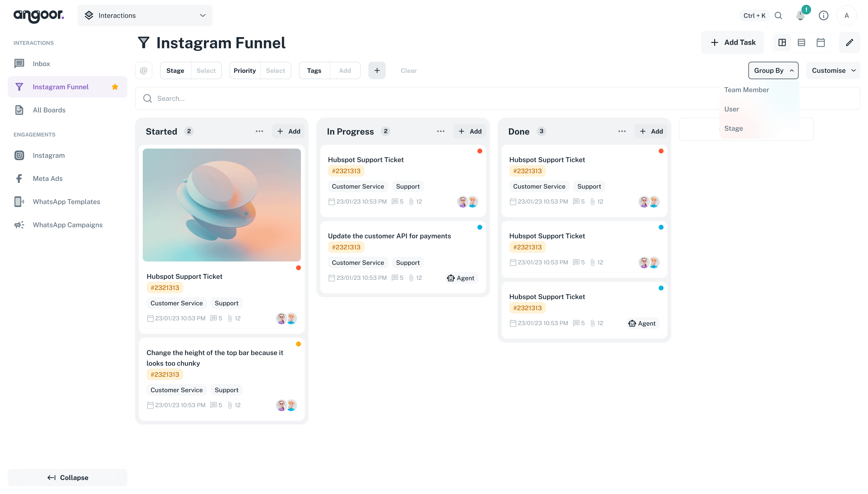The width and height of the screenshot is (868, 494).
Task: Switch to the calendar view
Action: 821,42
